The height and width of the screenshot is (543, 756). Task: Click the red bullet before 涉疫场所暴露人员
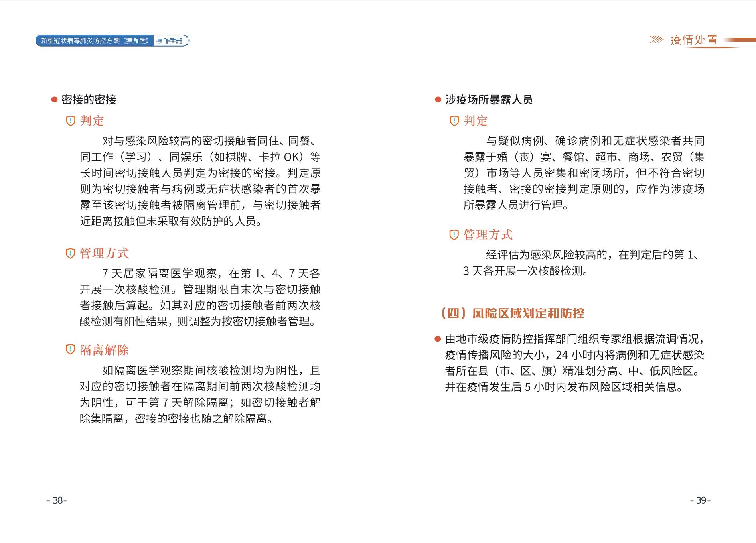(438, 100)
